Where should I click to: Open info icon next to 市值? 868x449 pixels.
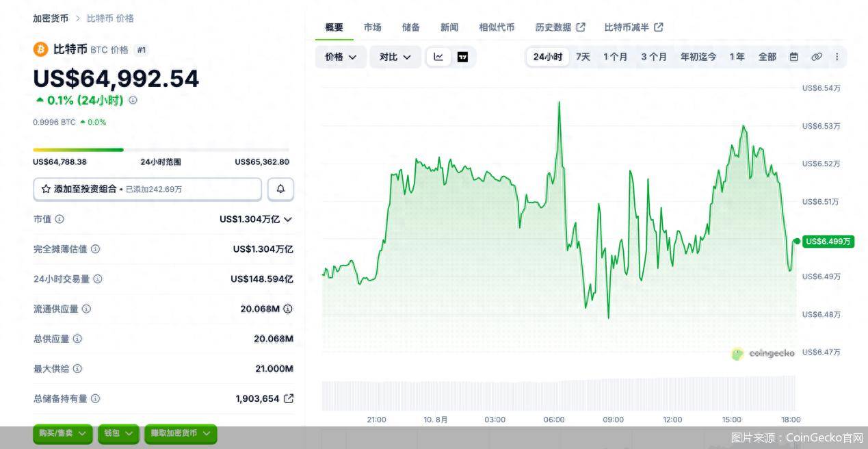(x=60, y=219)
